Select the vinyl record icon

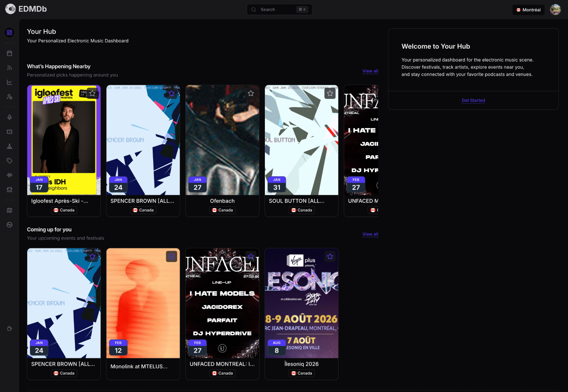pyautogui.click(x=9, y=224)
